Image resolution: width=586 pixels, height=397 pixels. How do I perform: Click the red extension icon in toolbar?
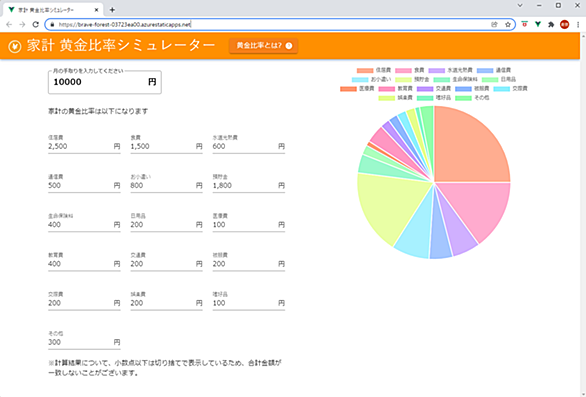[x=525, y=25]
